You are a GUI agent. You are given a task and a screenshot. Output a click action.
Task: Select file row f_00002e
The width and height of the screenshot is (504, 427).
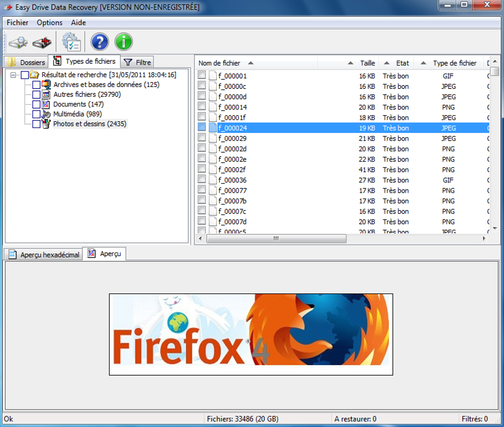click(x=342, y=159)
